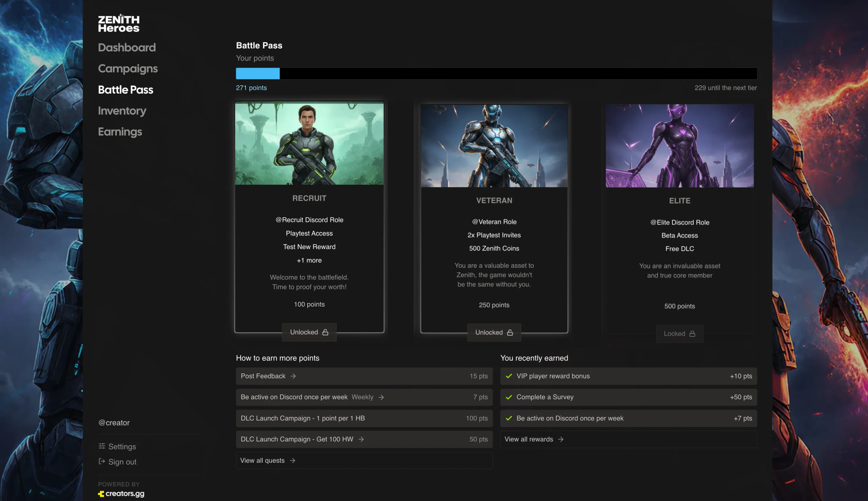The image size is (868, 501).
Task: Click open padlock icon on Recruit card
Action: pyautogui.click(x=325, y=332)
